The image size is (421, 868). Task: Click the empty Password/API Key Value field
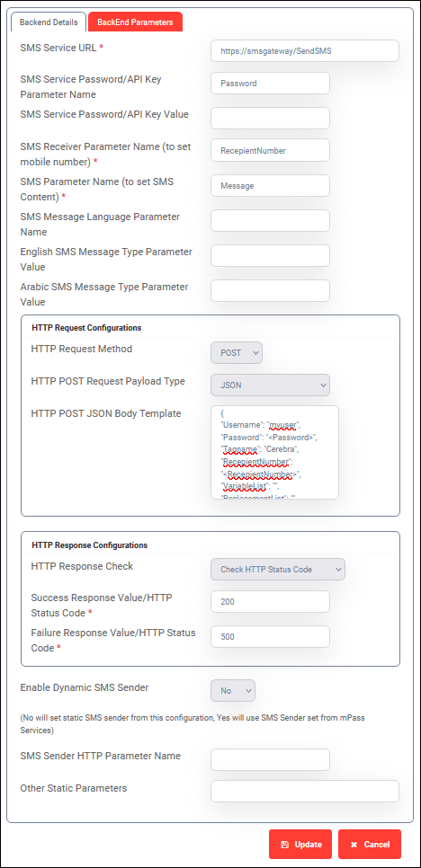(x=271, y=118)
